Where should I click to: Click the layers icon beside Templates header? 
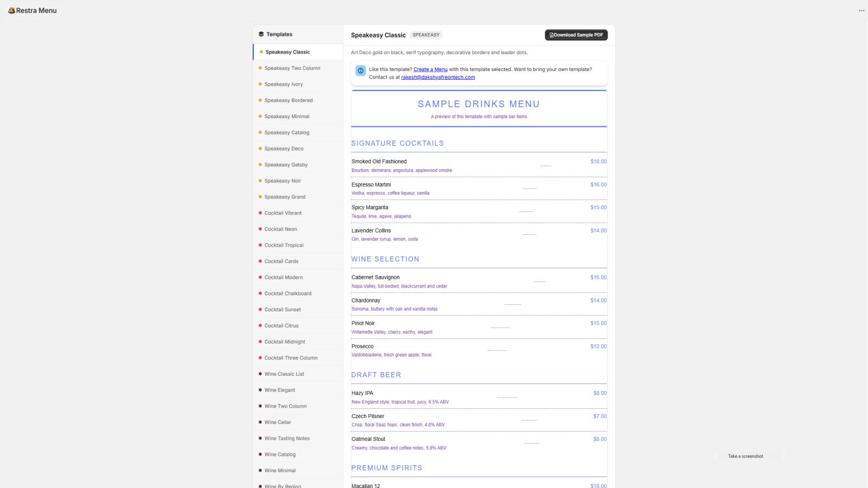[261, 34]
